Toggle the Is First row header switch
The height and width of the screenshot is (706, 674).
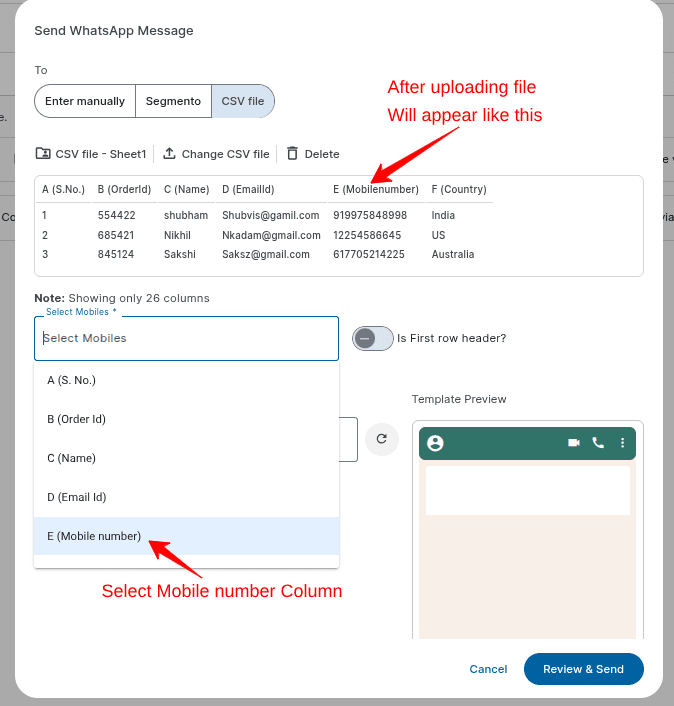tap(372, 338)
